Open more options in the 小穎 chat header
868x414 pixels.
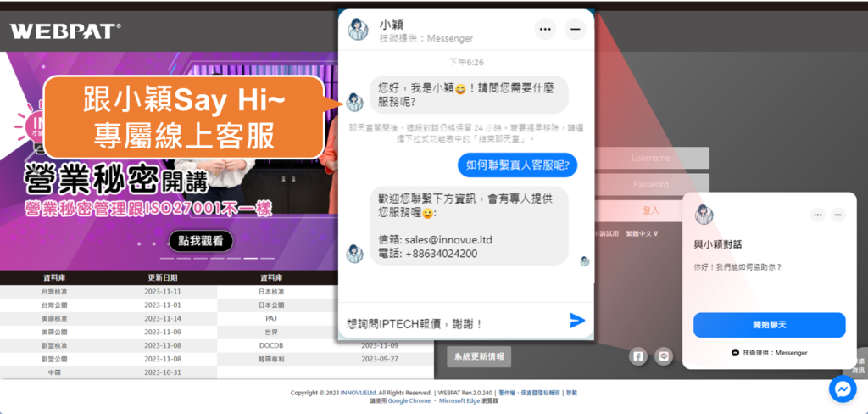[x=545, y=30]
